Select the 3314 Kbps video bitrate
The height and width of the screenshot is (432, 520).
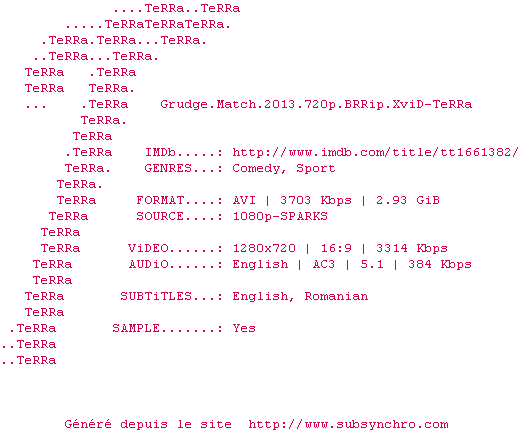click(412, 249)
